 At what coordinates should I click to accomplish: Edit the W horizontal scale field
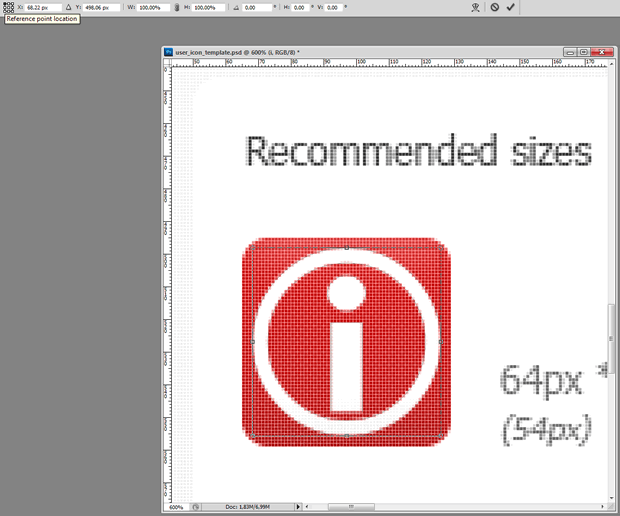coord(153,8)
